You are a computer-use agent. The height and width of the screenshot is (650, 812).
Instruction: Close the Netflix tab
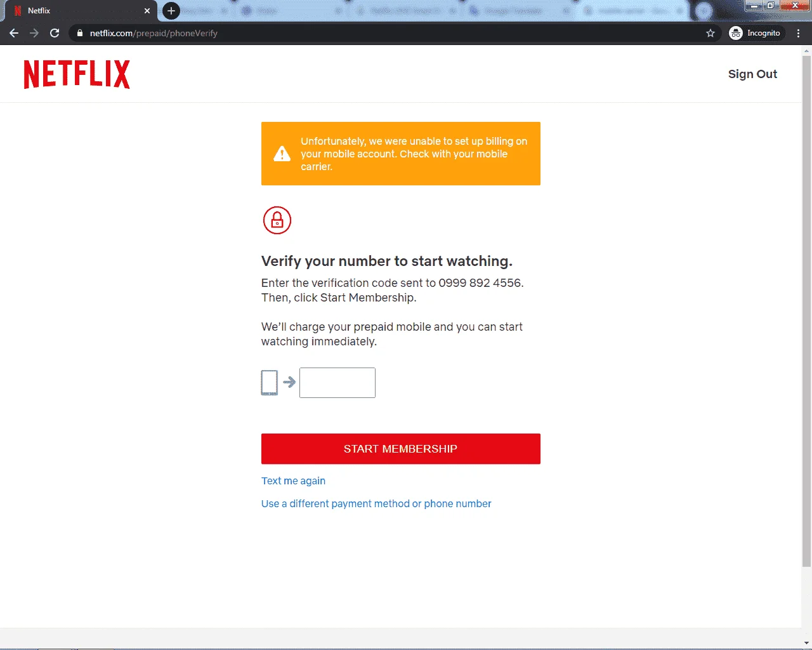(x=147, y=11)
